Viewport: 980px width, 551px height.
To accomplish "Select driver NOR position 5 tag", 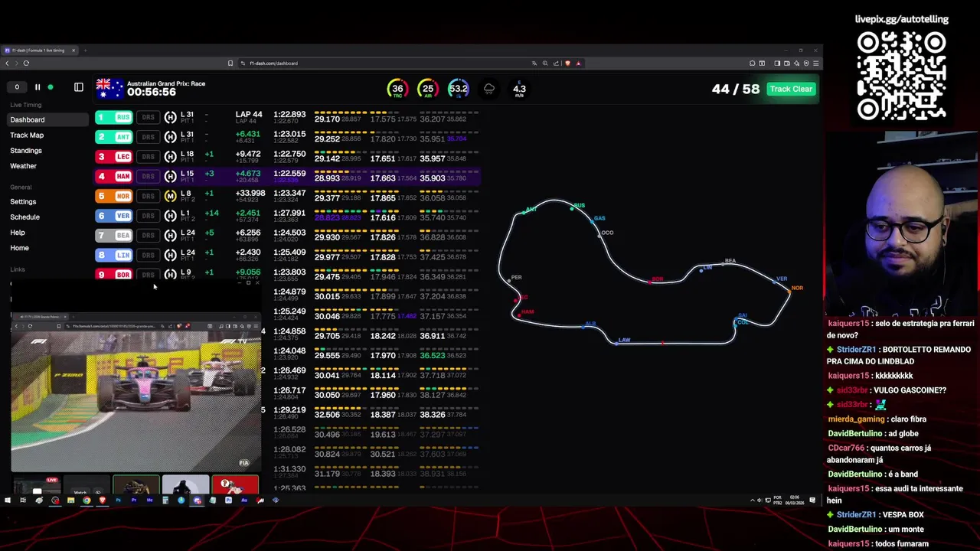I will (x=114, y=196).
